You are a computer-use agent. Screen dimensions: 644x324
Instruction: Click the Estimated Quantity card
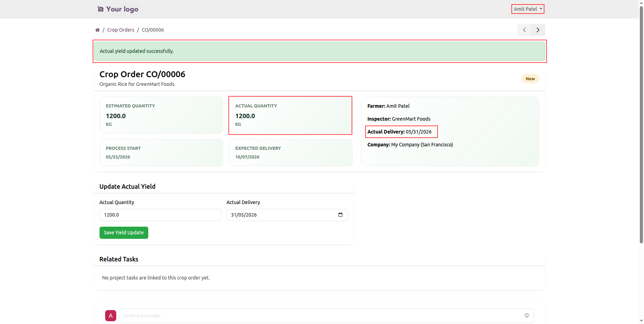pyautogui.click(x=161, y=115)
